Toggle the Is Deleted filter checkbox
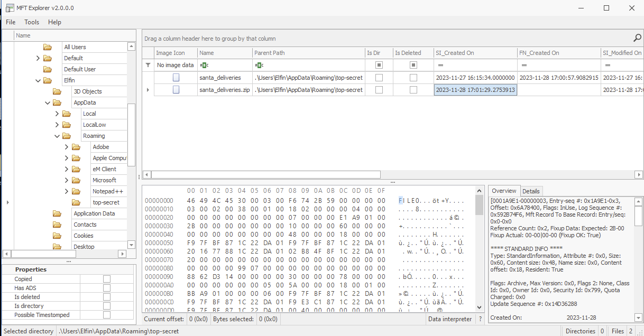The width and height of the screenshot is (644, 336). pos(413,65)
